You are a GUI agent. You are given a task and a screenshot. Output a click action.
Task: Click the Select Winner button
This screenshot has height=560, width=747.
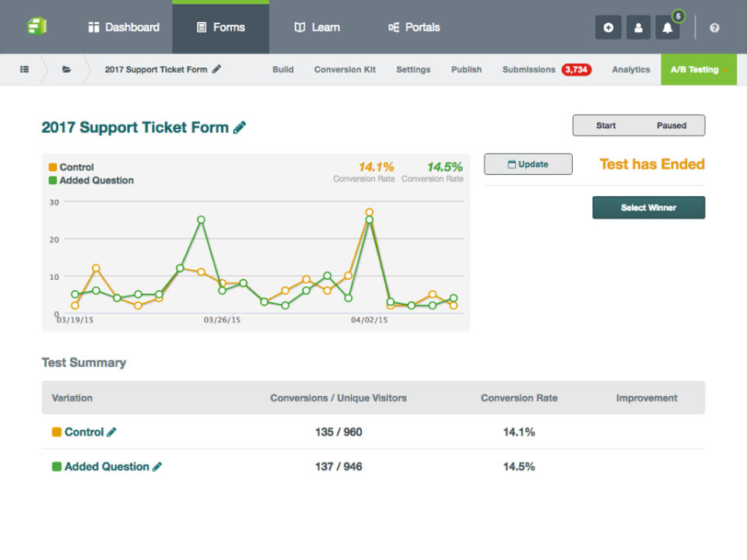[648, 207]
